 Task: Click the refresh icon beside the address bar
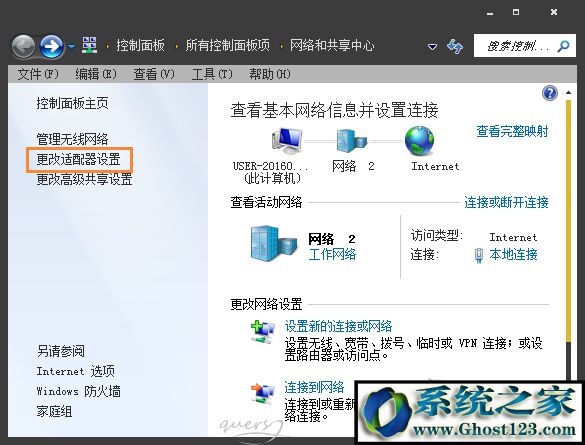coord(455,46)
